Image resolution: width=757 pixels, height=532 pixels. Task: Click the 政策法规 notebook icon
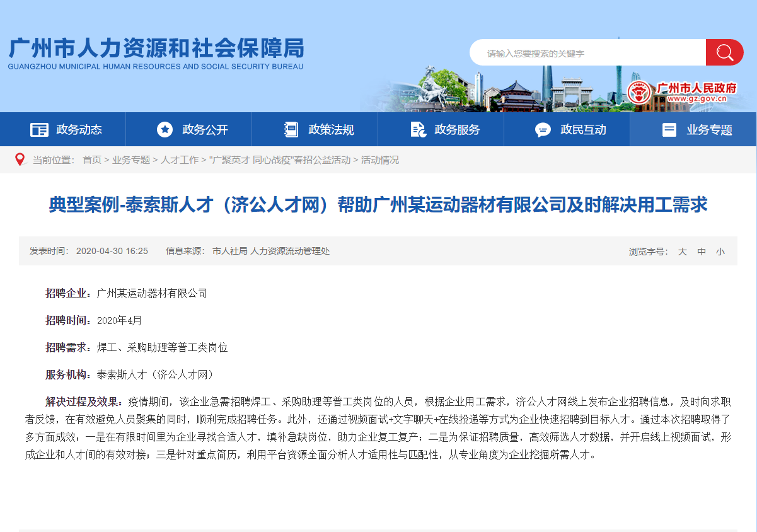[291, 130]
